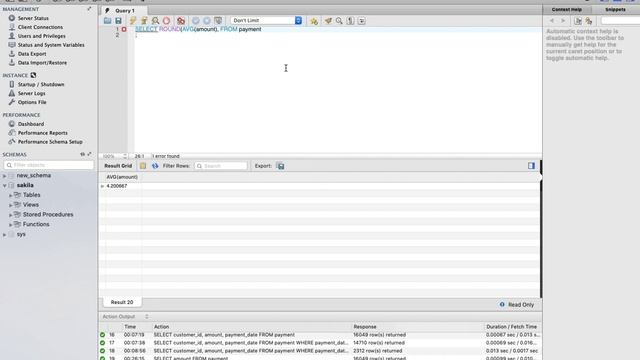
Task: Switch to the Snippets tab
Action: coord(615,9)
